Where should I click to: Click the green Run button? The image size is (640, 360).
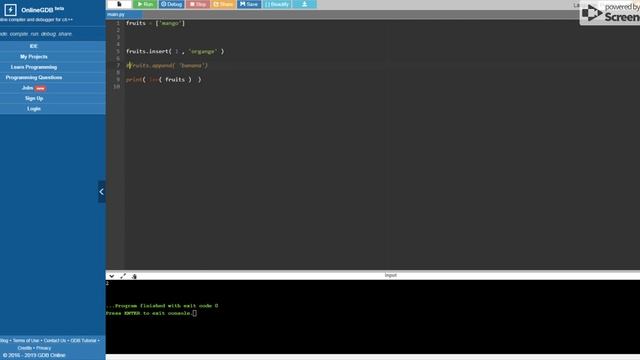tap(145, 4)
